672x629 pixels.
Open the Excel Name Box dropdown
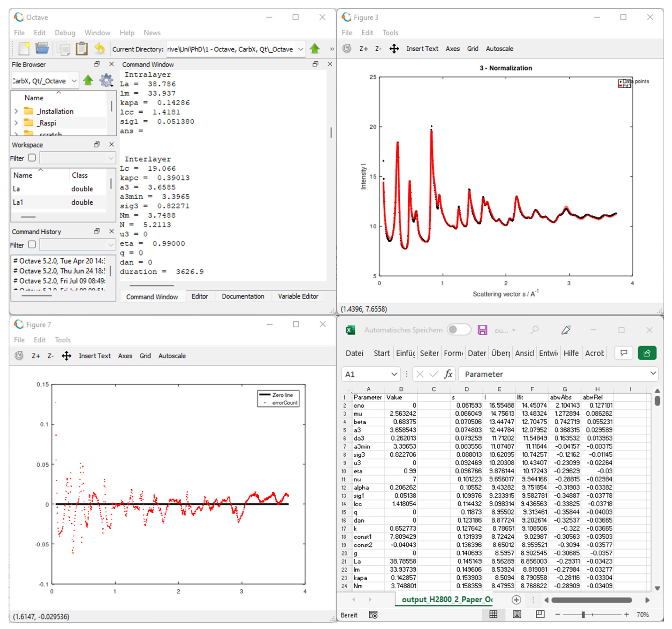394,374
